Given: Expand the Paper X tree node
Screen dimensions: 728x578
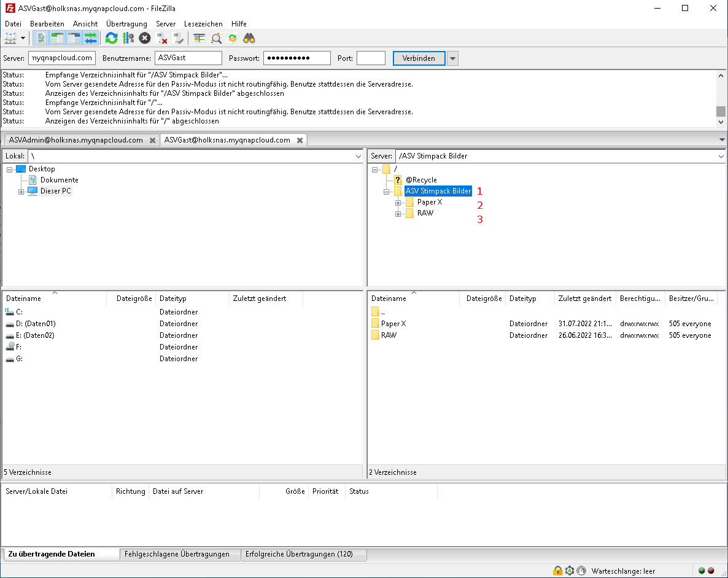Looking at the screenshot, I should [398, 203].
